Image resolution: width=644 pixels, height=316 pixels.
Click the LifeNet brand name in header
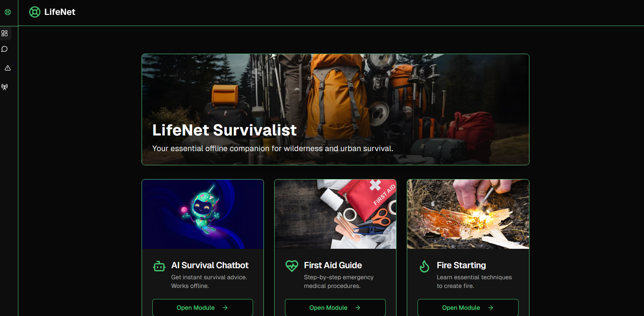60,12
